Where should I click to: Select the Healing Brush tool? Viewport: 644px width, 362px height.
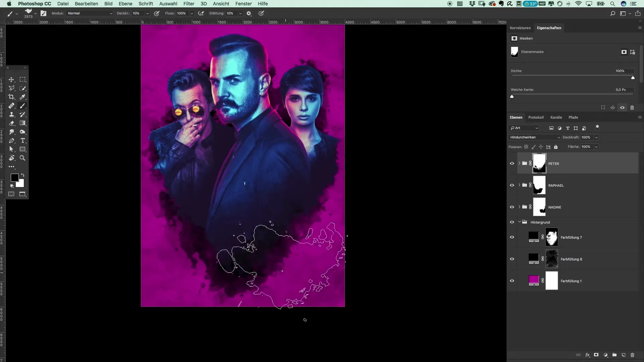11,106
